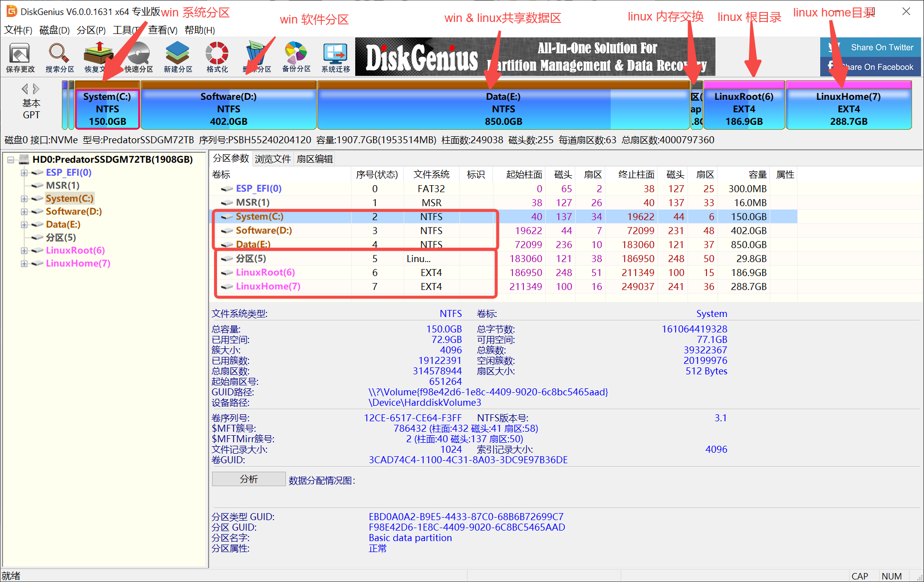The height and width of the screenshot is (582, 924).
Task: Open the Search Partition (搜索分区) tool
Action: pyautogui.click(x=59, y=57)
